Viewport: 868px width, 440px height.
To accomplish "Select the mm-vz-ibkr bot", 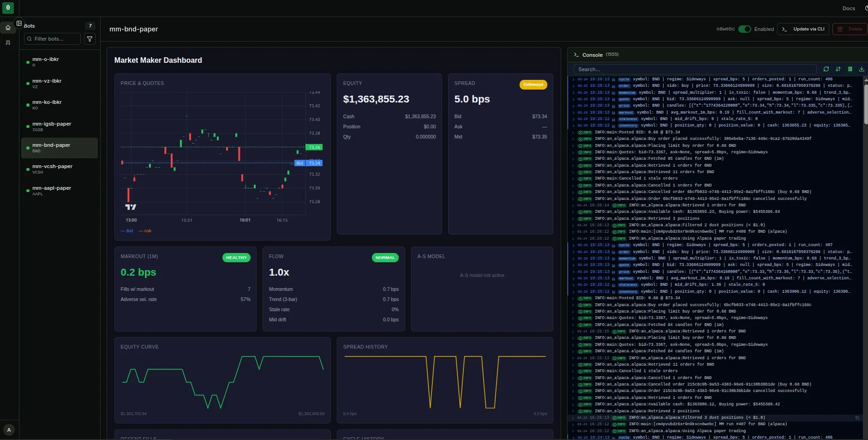I will click(60, 83).
